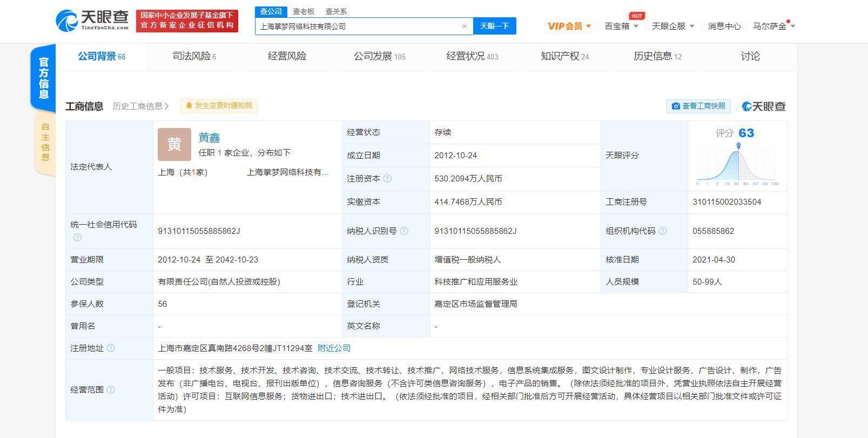Click 查看工商快照 camera button
This screenshot has width=868, height=438.
(x=698, y=106)
